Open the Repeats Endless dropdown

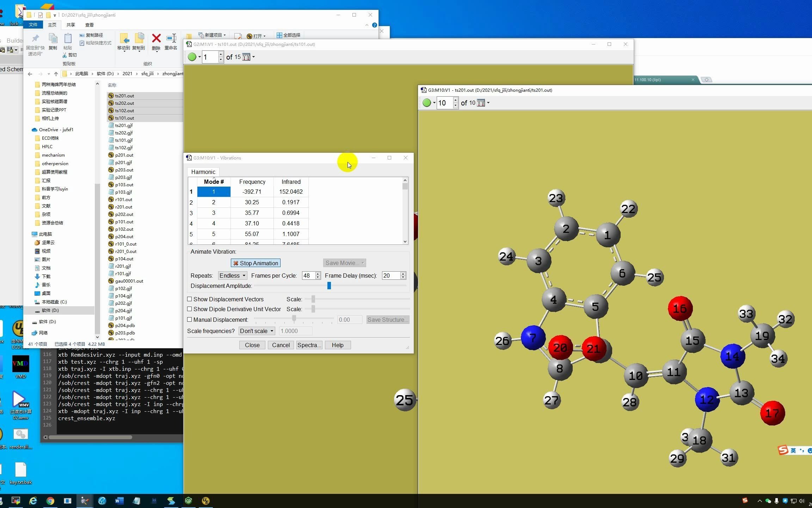click(233, 276)
